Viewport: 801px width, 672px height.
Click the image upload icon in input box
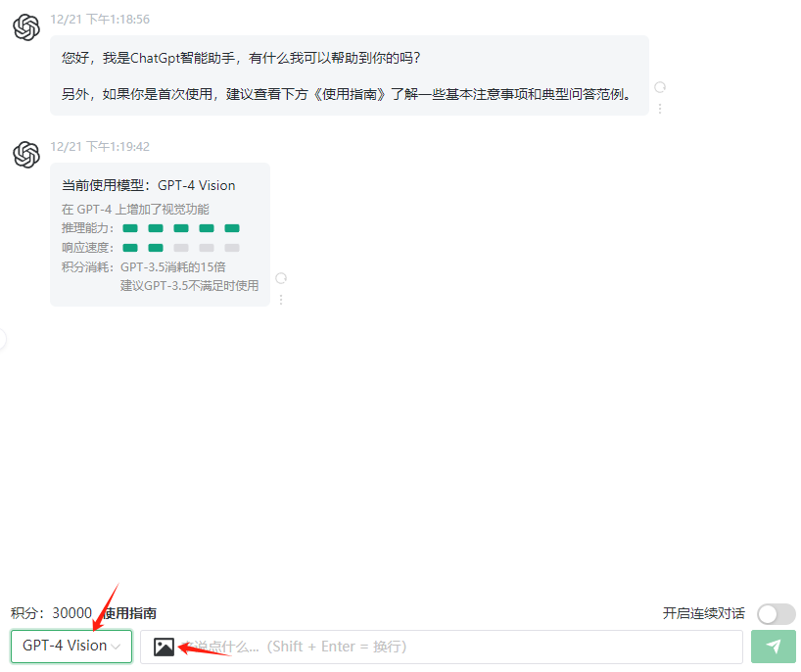(164, 647)
